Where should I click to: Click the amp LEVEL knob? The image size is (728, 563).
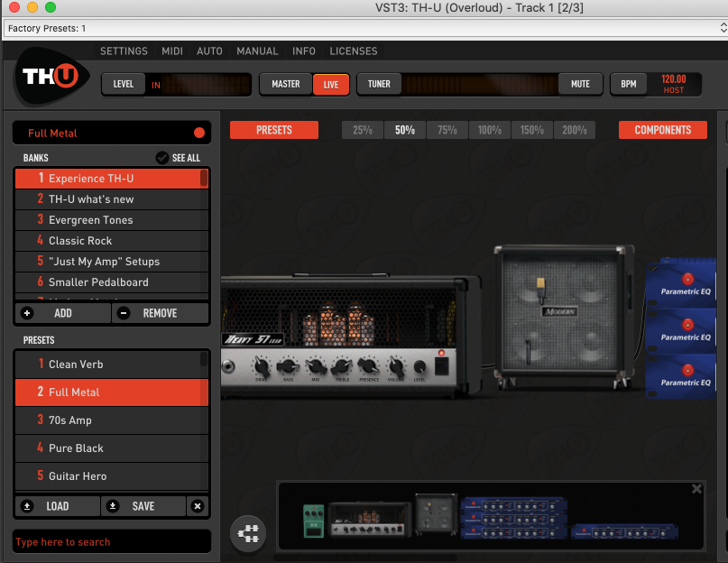coord(419,367)
